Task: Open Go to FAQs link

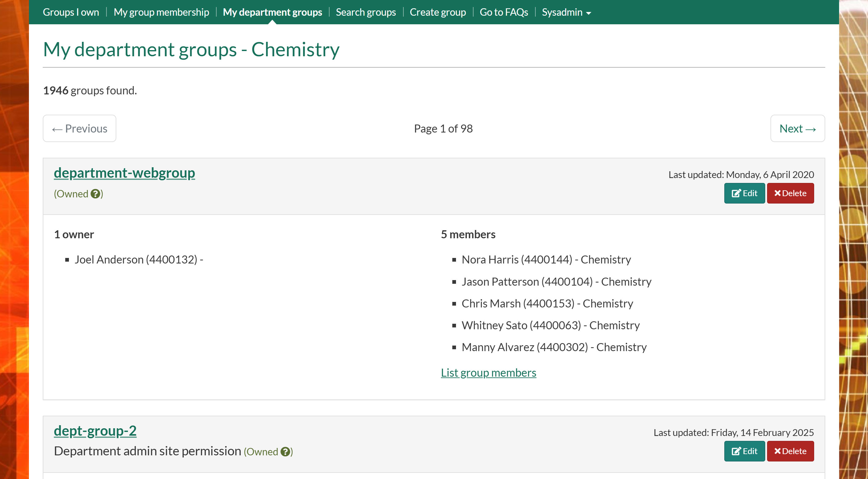Action: [x=504, y=13]
